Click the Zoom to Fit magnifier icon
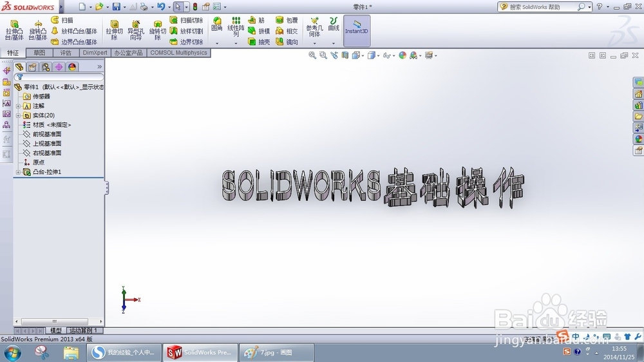Screen dimensions: 644x362 [x=312, y=55]
